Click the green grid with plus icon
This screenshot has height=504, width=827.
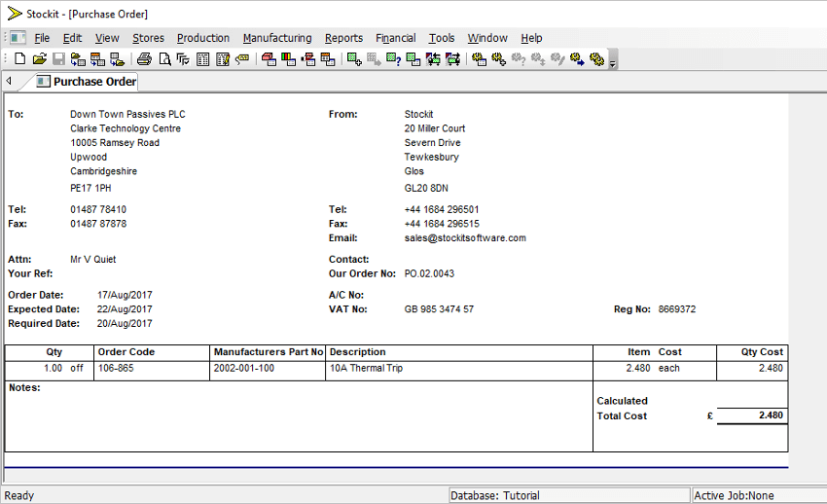354,59
